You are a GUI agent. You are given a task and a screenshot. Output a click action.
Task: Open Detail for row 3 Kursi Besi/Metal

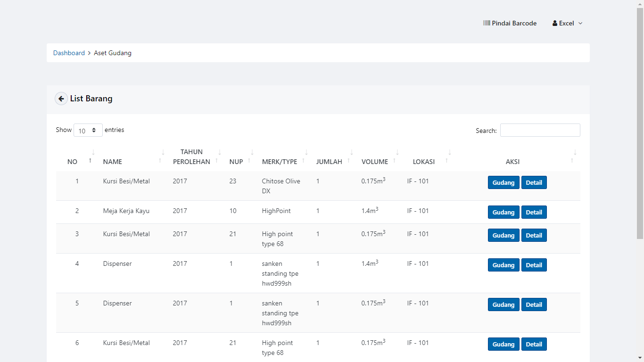pos(534,235)
